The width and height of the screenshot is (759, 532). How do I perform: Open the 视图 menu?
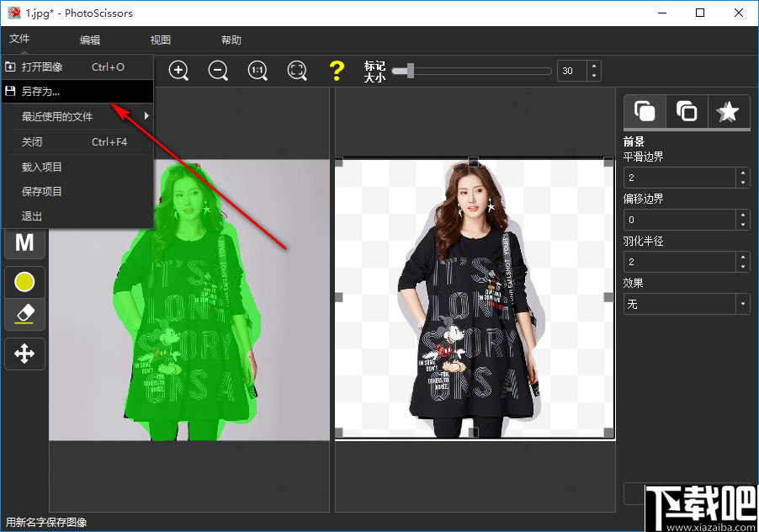tap(161, 40)
